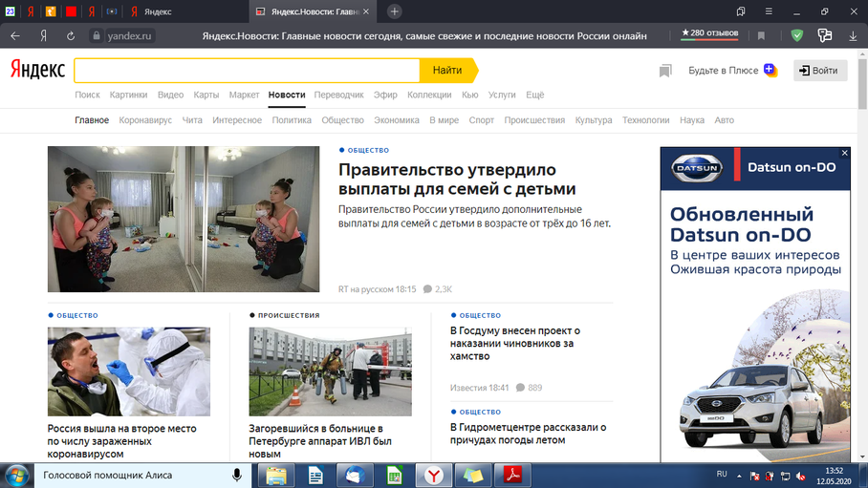Open the Будьте в Плюсе link
The image size is (868, 488).
pyautogui.click(x=732, y=71)
